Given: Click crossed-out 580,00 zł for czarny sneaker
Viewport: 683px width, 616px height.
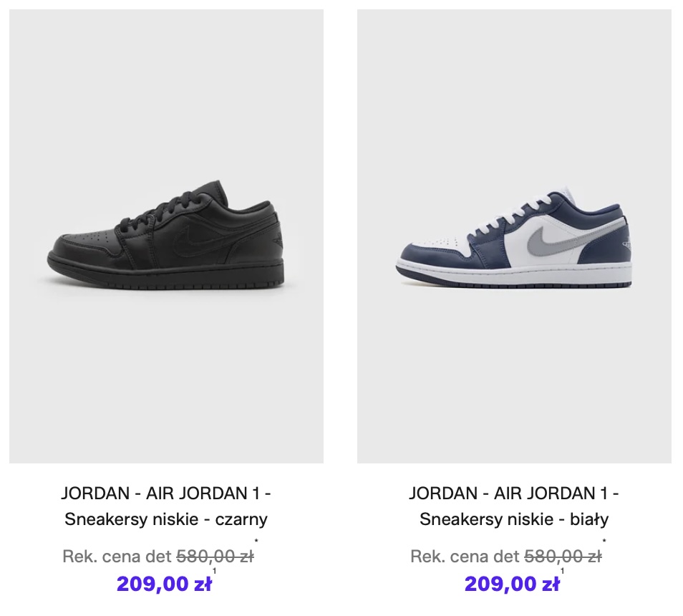Looking at the screenshot, I should (215, 557).
